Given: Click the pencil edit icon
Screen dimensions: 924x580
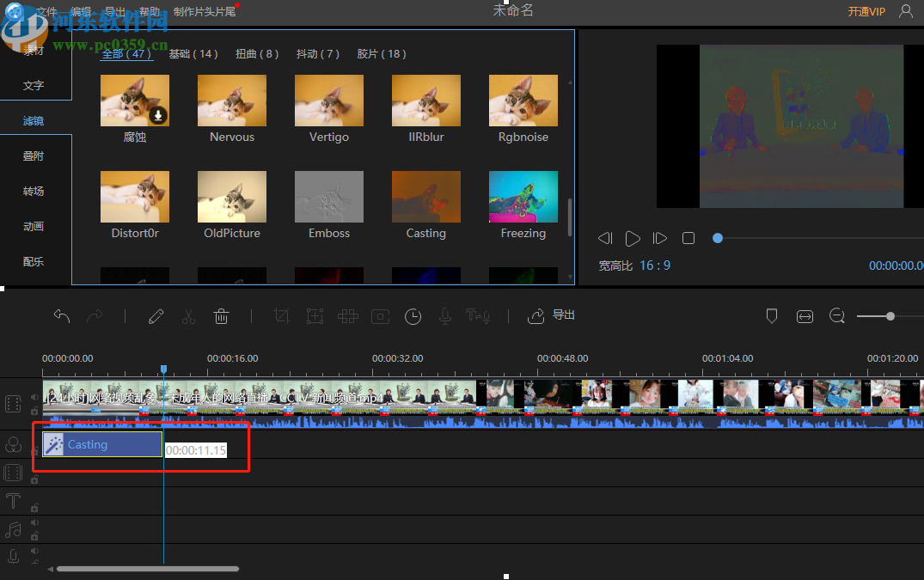Looking at the screenshot, I should tap(156, 316).
